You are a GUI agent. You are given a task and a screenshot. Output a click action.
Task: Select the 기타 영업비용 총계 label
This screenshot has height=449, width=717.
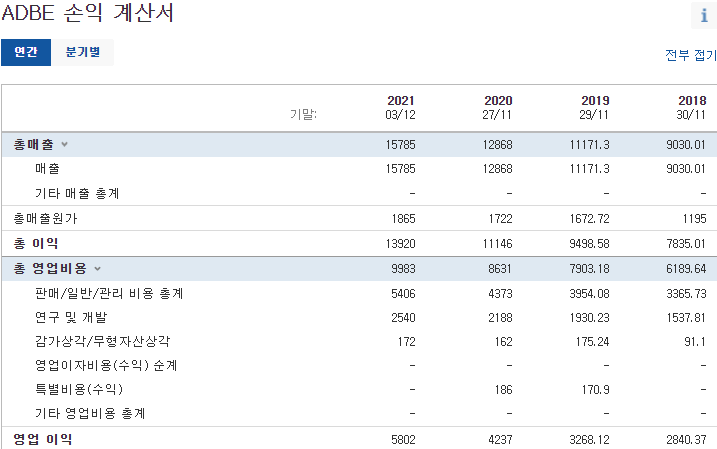(x=90, y=413)
